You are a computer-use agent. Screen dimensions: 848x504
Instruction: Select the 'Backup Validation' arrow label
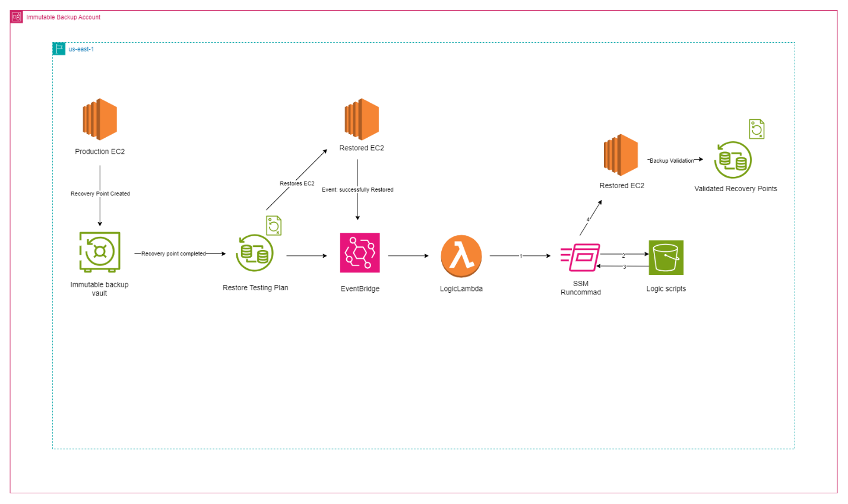(x=671, y=160)
